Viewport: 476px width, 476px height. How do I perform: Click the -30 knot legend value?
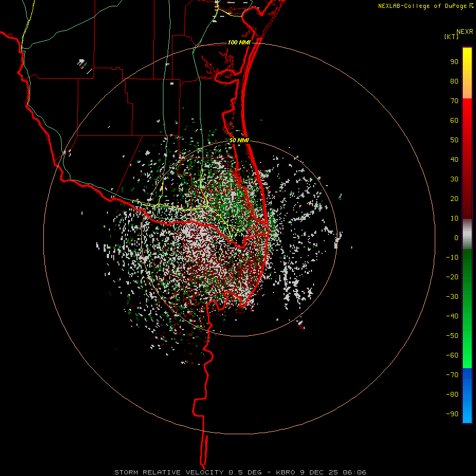pos(452,297)
